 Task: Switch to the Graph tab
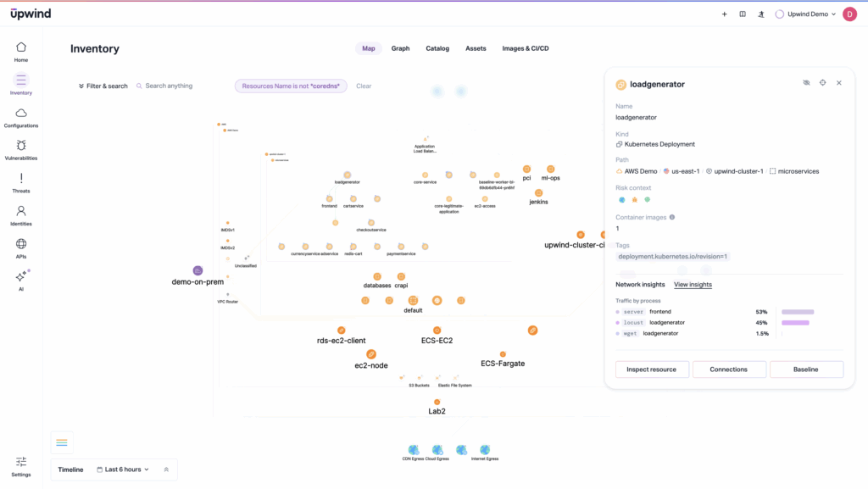[400, 48]
